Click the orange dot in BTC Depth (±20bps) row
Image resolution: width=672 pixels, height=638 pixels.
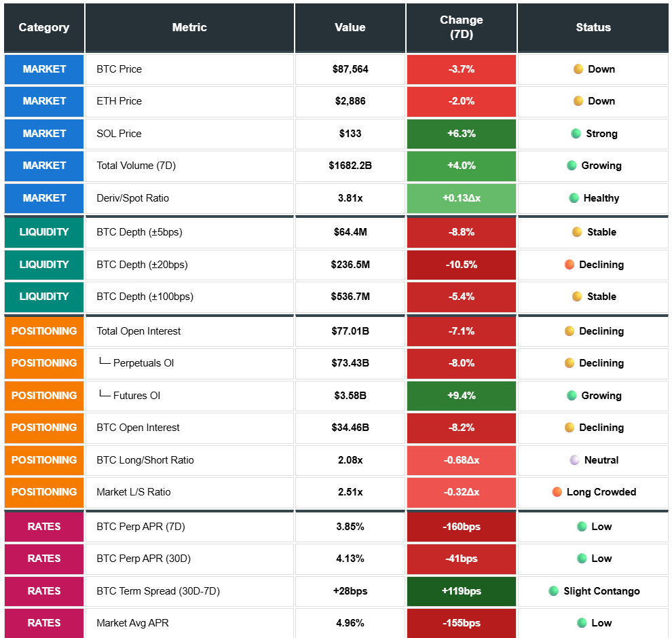[x=570, y=265]
